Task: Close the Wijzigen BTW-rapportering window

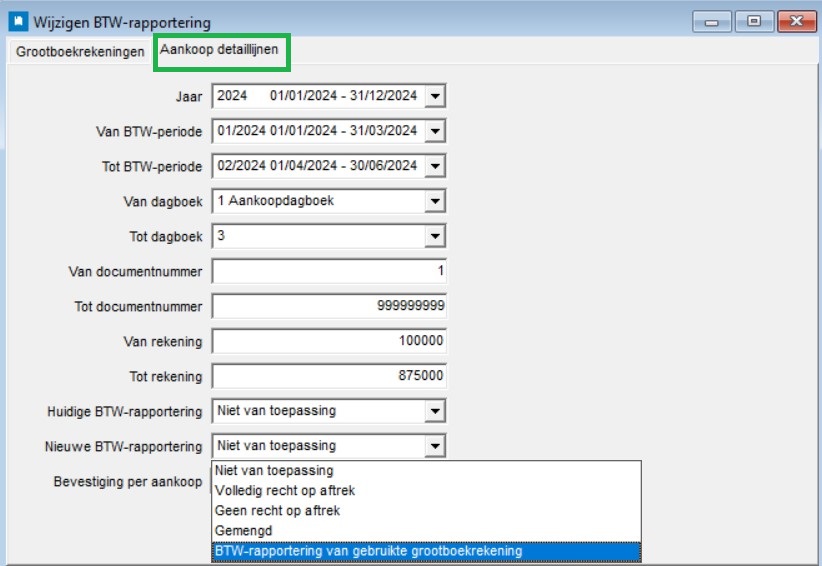Action: pyautogui.click(x=796, y=21)
